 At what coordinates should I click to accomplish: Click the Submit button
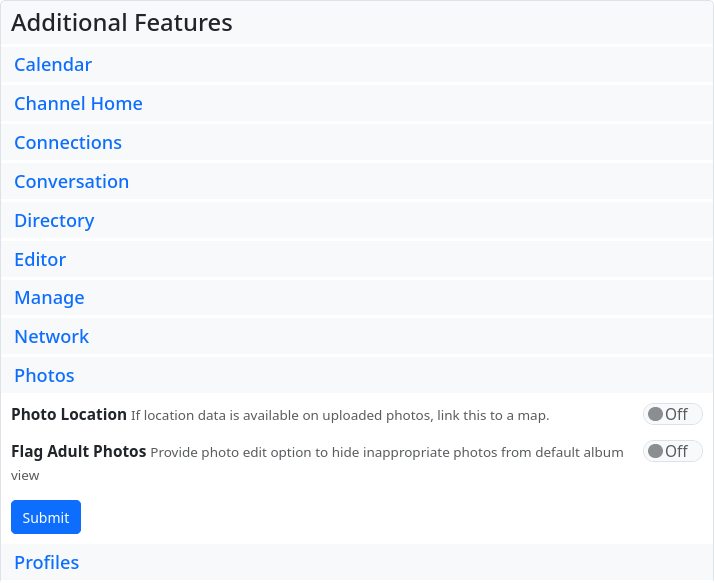tap(46, 517)
